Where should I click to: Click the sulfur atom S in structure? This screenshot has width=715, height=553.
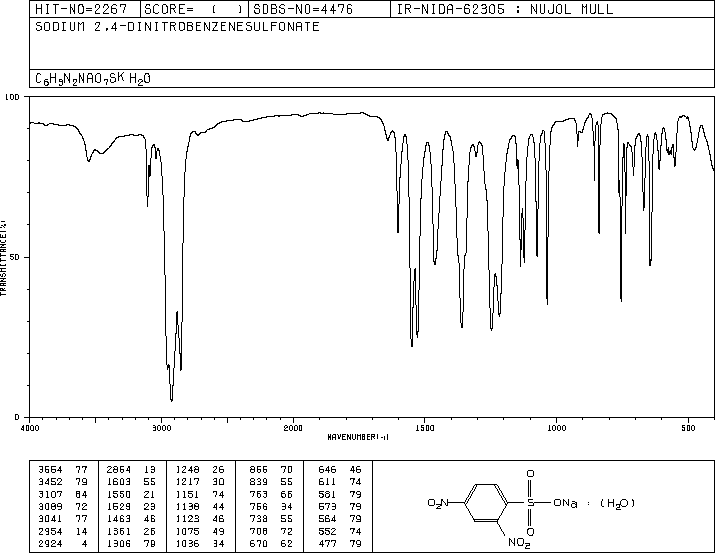(530, 503)
